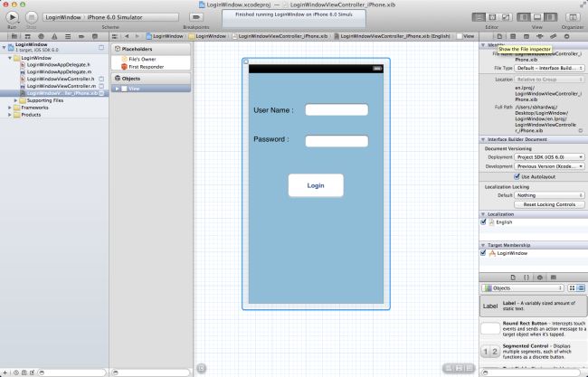This screenshot has height=377, width=588.
Task: Click the Login button on canvas
Action: click(316, 185)
